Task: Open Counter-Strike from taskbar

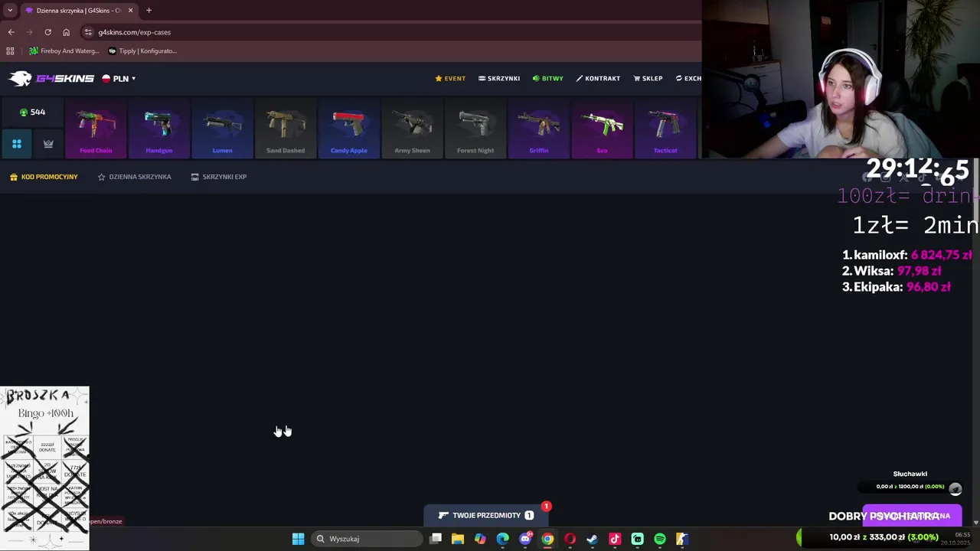Action: tap(681, 539)
